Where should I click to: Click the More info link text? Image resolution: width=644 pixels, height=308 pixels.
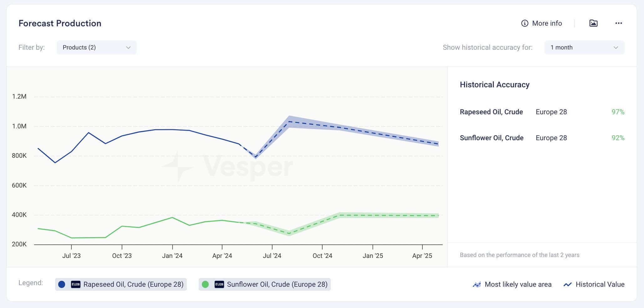[x=547, y=23]
